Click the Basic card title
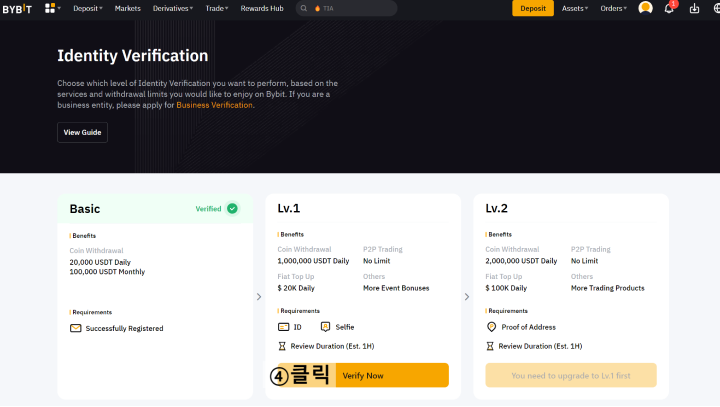Screen dimensions: 720x407 tap(84, 209)
